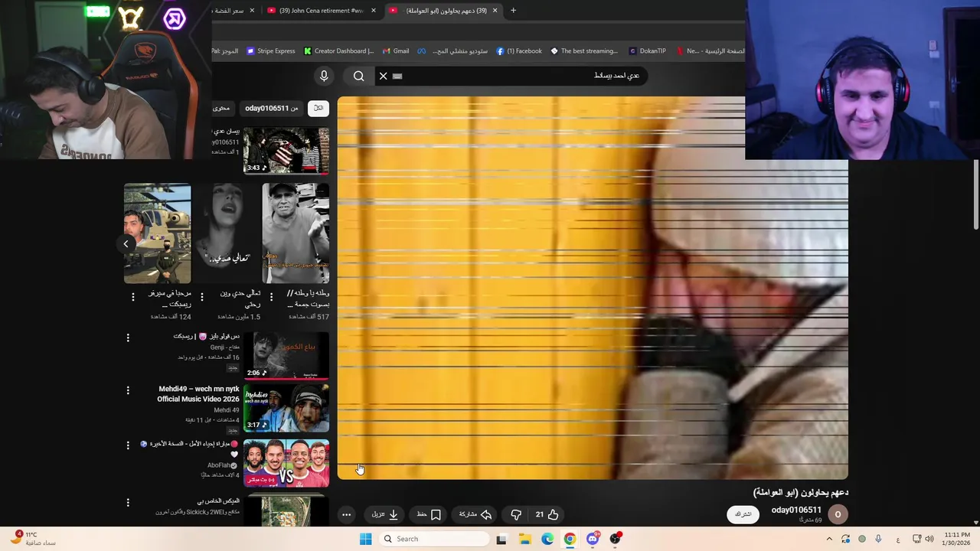Show hidden system tray icons
The height and width of the screenshot is (551, 980).
pyautogui.click(x=829, y=539)
